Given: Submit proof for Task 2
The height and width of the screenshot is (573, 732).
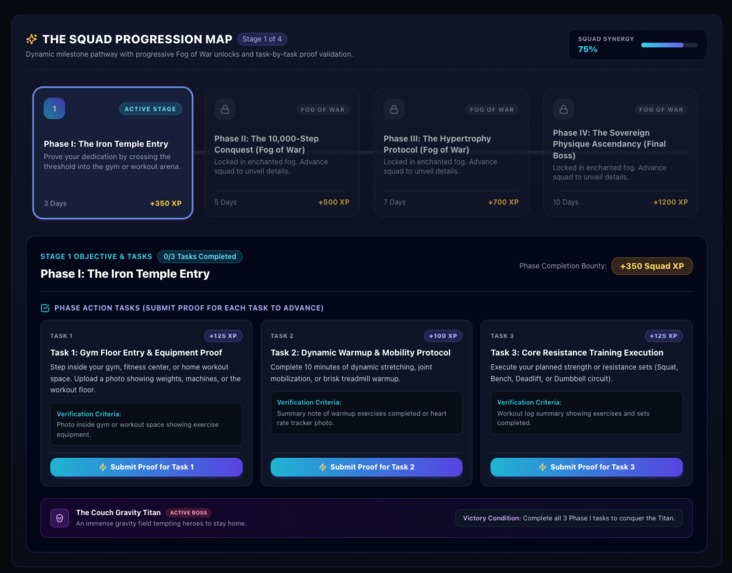Looking at the screenshot, I should (366, 467).
